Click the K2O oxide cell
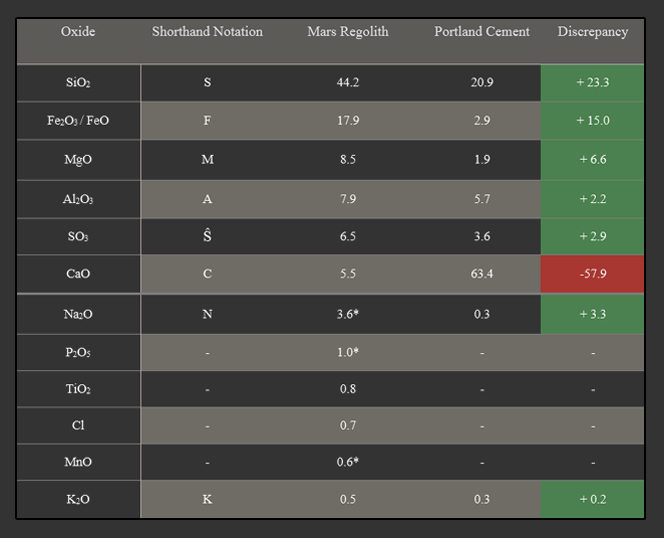Viewport: 664px width, 538px height. pos(78,499)
